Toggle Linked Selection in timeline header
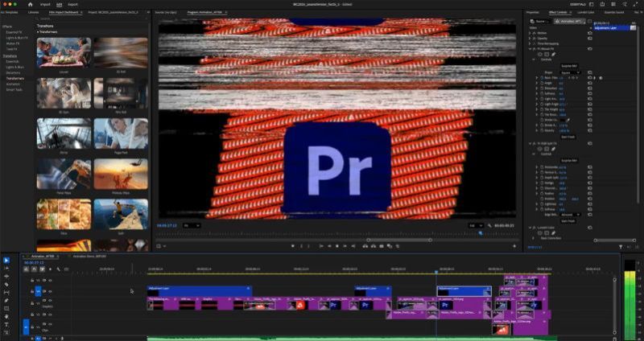Screen dimensions: 644x341 tap(42, 269)
